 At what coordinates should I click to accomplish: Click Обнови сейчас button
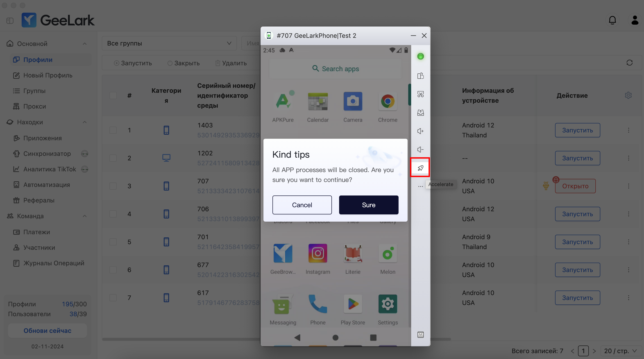(47, 330)
